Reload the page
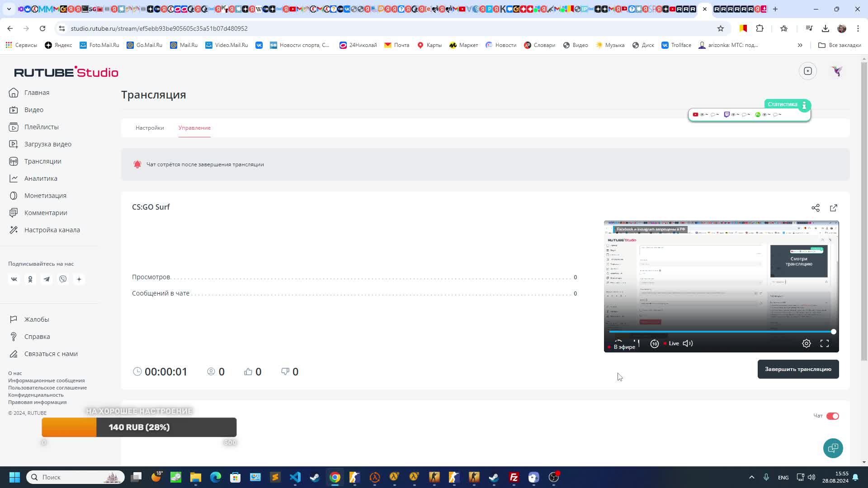The height and width of the screenshot is (488, 868). coord(42,28)
